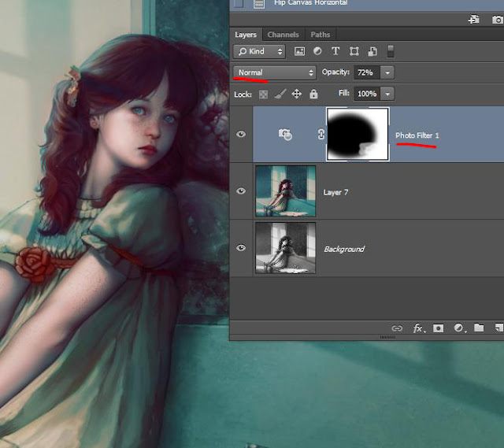Viewport: 504px width, 448px height.
Task: Select the Background layer thumbnail
Action: pos(285,248)
